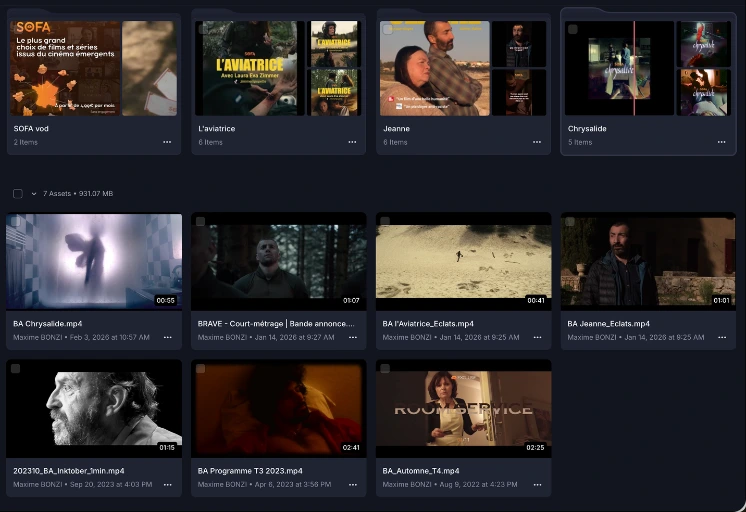Open more options for BA l'Aviatrice_Eclats.mp4
The width and height of the screenshot is (746, 512).
coord(537,337)
